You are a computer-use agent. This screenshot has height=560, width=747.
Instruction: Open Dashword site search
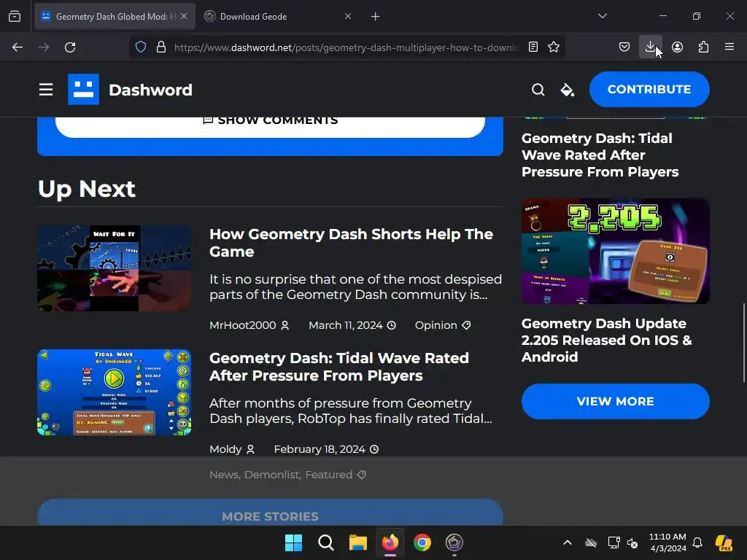538,90
